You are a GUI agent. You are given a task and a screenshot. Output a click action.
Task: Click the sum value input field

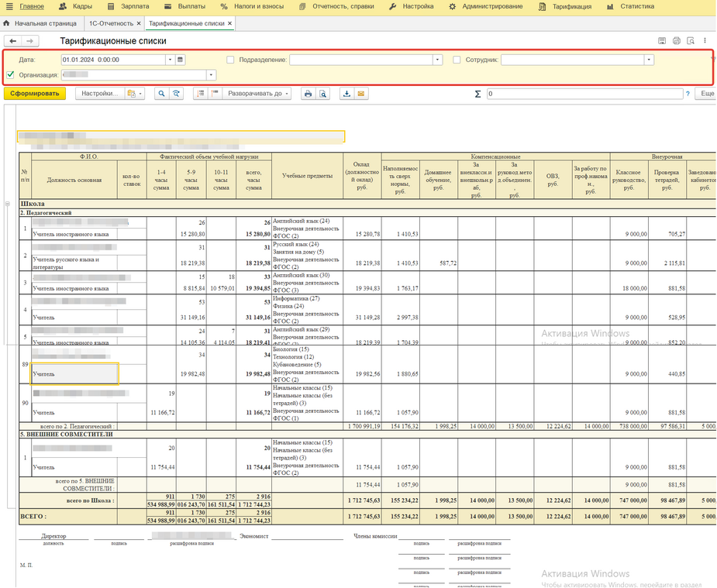584,94
